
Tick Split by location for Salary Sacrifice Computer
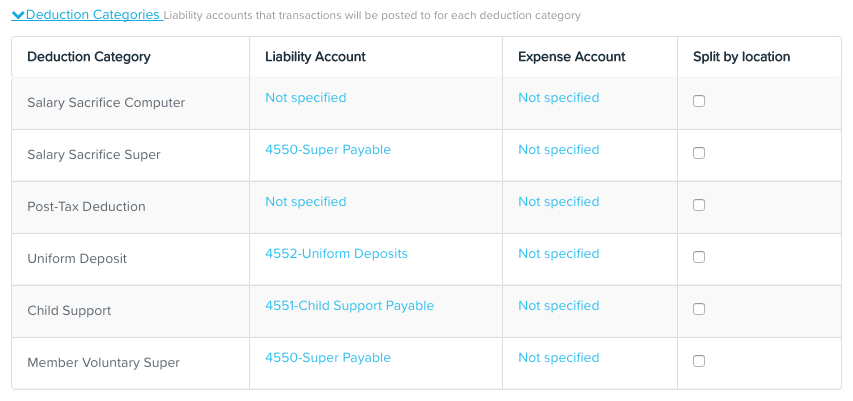coord(699,101)
